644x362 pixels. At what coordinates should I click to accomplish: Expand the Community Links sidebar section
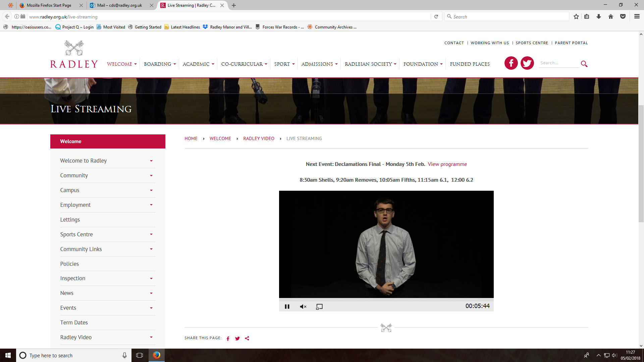click(x=151, y=249)
